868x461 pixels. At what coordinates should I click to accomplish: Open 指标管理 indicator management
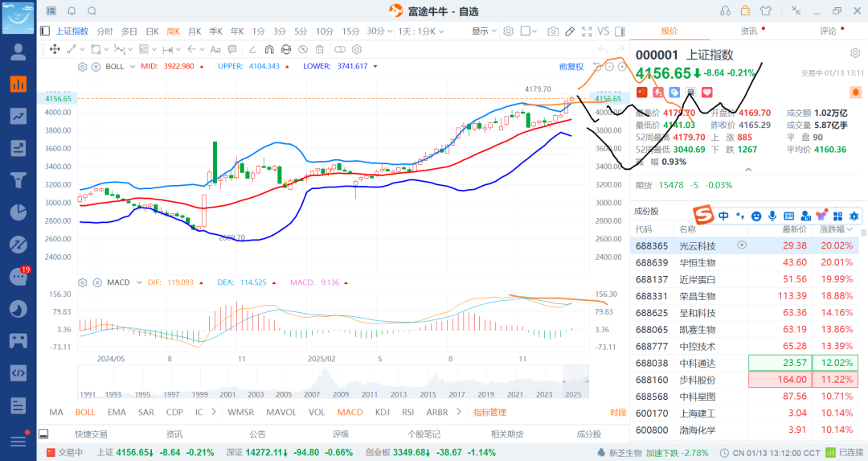tap(490, 412)
